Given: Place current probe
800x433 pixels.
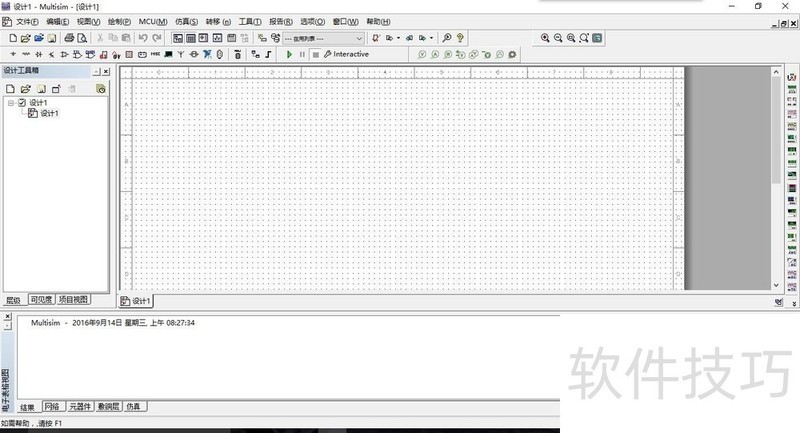Looking at the screenshot, I should pyautogui.click(x=435, y=55).
